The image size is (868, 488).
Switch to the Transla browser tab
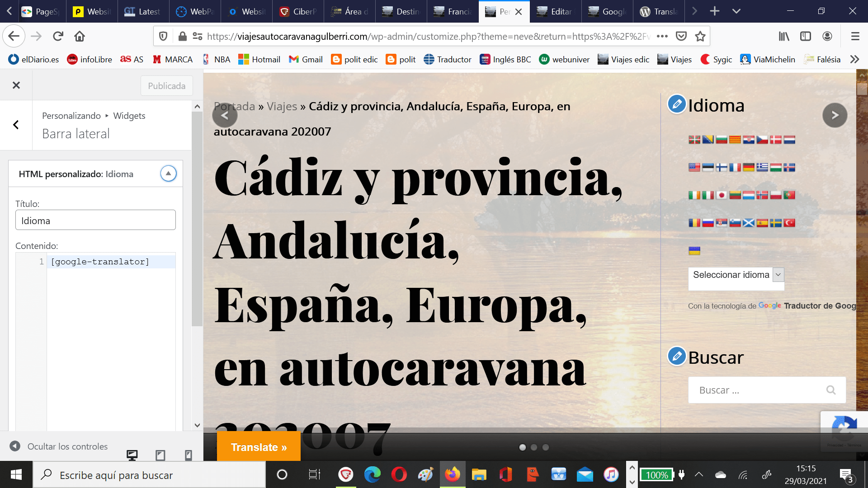[x=659, y=11]
